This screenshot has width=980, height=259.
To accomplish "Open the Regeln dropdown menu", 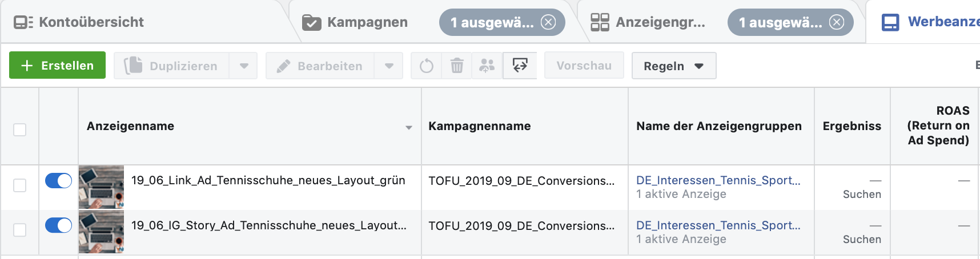I will (673, 66).
